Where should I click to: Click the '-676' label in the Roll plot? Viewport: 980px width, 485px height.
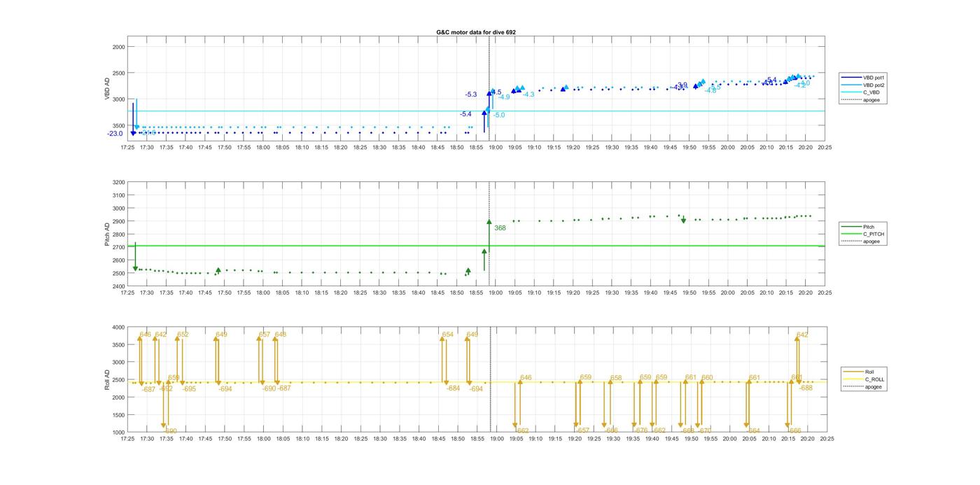coord(640,430)
